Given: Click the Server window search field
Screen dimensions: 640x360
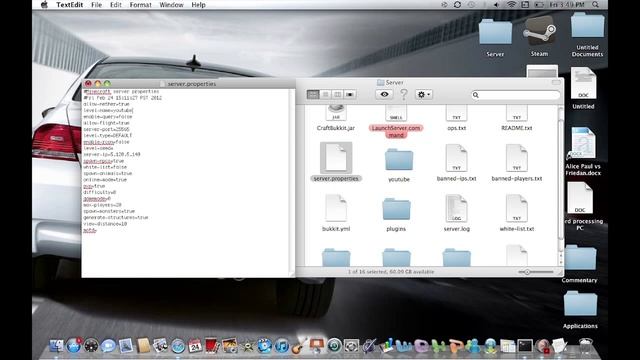Looking at the screenshot, I should [x=516, y=95].
